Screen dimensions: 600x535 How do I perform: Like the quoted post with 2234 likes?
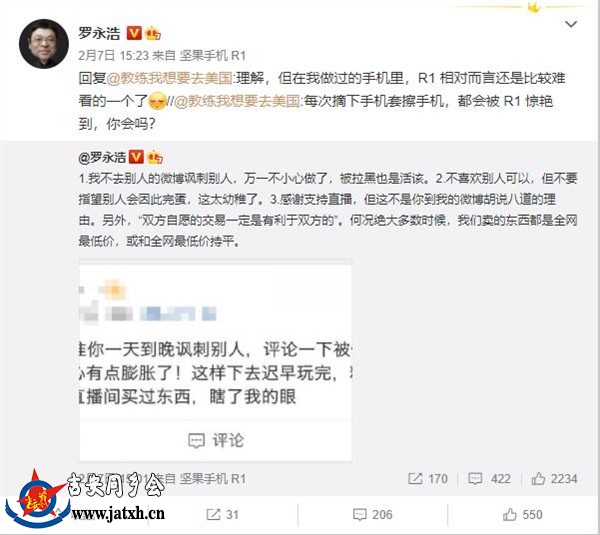(554, 478)
